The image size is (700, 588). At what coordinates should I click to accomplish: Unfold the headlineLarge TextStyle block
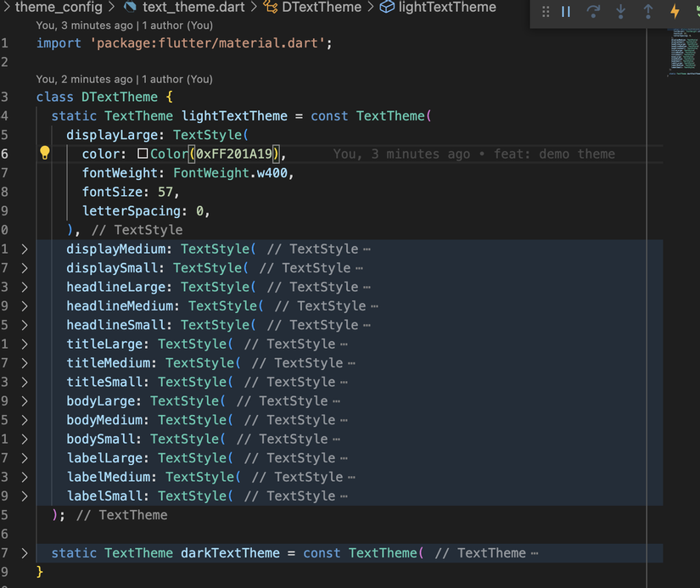tap(25, 287)
